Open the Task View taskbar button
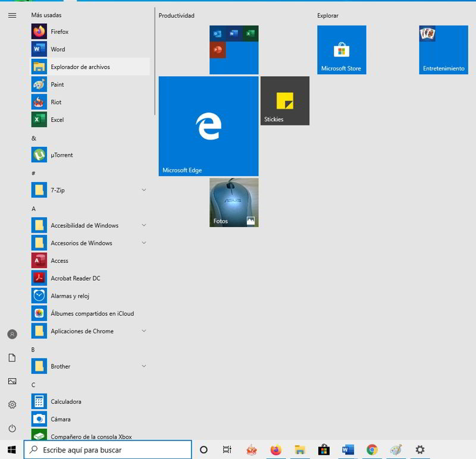 [x=227, y=449]
